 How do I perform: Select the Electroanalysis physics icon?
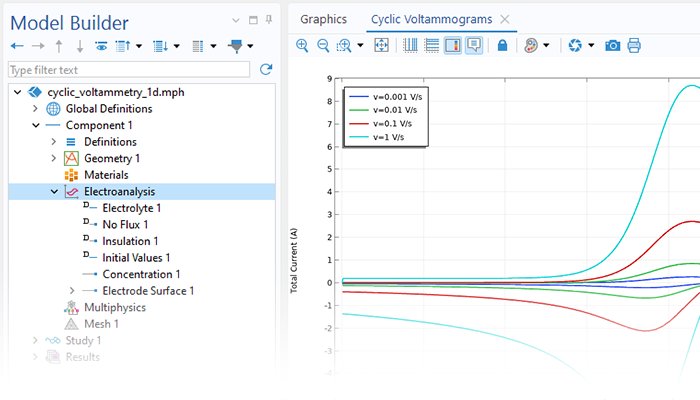point(71,192)
